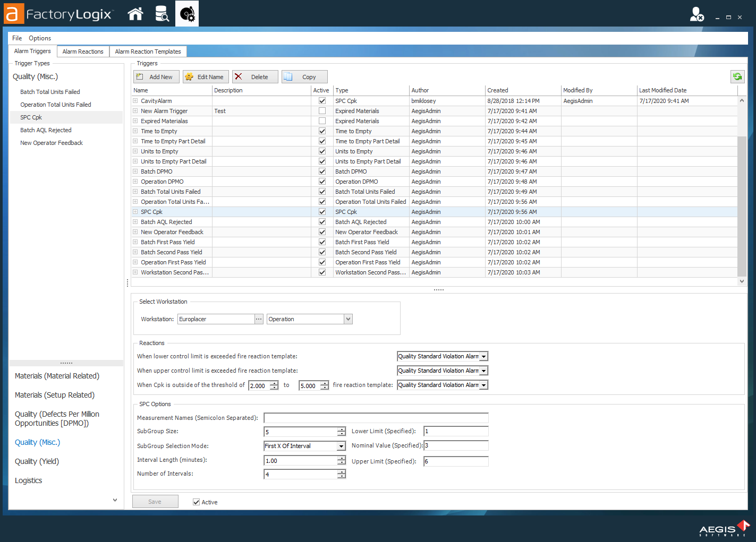Open SubGroup Selection Mode dropdown
The width and height of the screenshot is (756, 542).
[x=341, y=446]
